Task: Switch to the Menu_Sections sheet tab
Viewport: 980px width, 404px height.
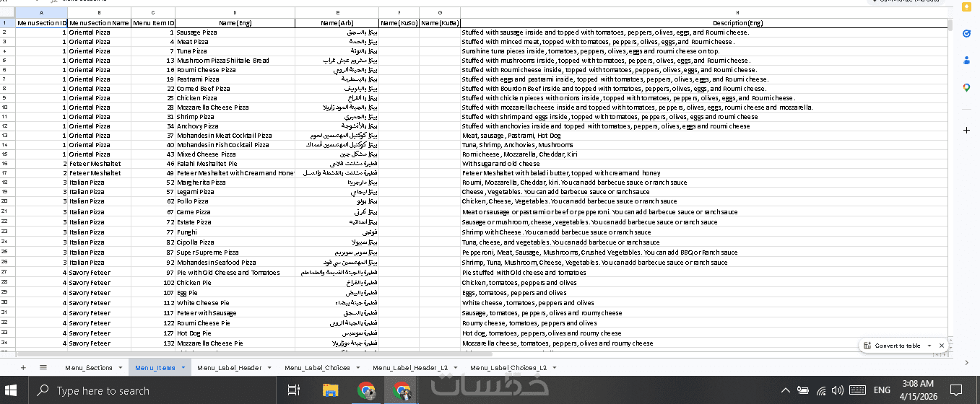Action: coord(89,368)
